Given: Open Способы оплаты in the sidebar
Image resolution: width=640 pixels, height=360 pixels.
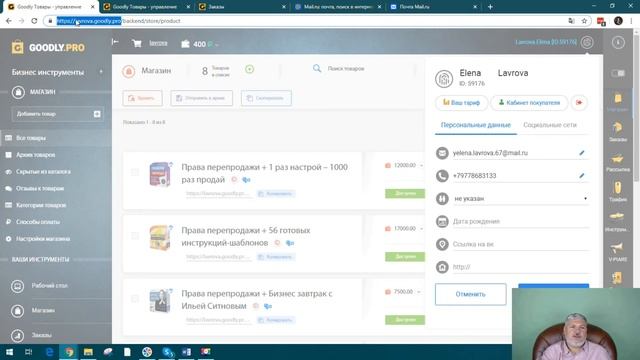Looking at the screenshot, I should (x=38, y=222).
